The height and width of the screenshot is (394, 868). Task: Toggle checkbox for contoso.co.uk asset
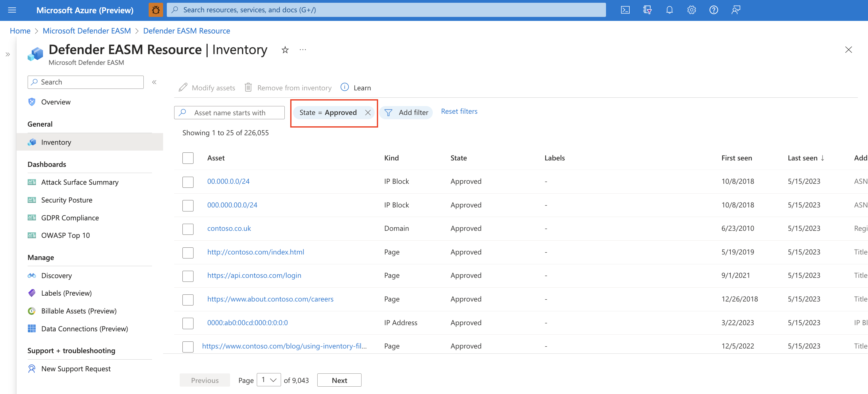pos(188,228)
